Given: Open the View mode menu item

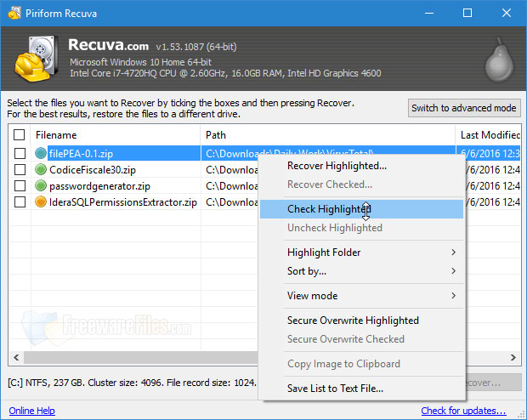Looking at the screenshot, I should pos(361,296).
